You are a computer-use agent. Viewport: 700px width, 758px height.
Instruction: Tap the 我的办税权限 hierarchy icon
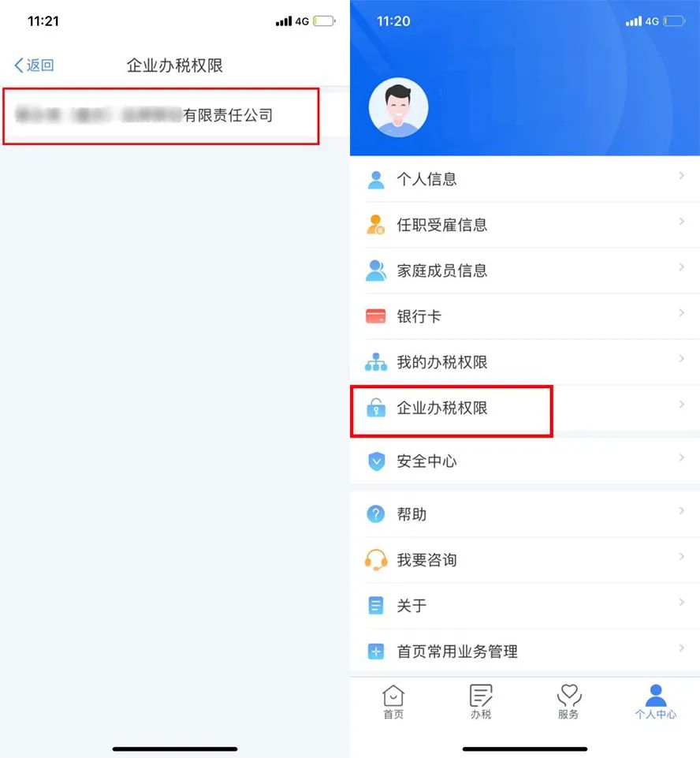pos(376,362)
